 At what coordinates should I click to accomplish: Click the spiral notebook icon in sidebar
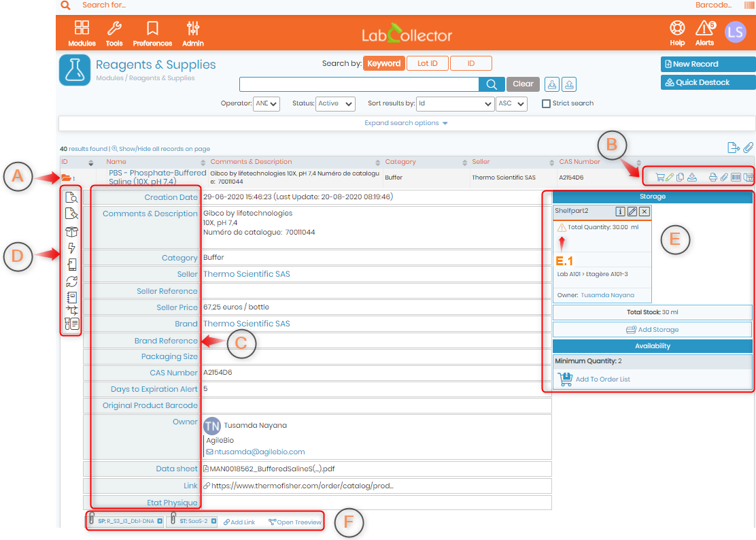(72, 297)
